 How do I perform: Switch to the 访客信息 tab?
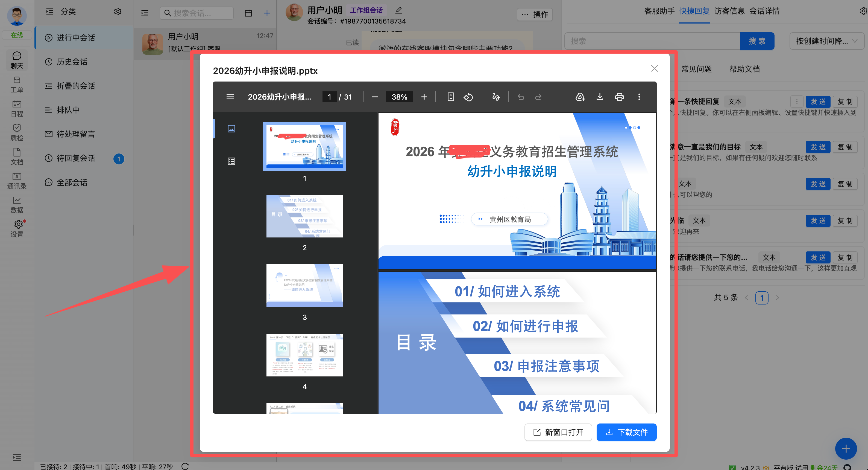729,11
